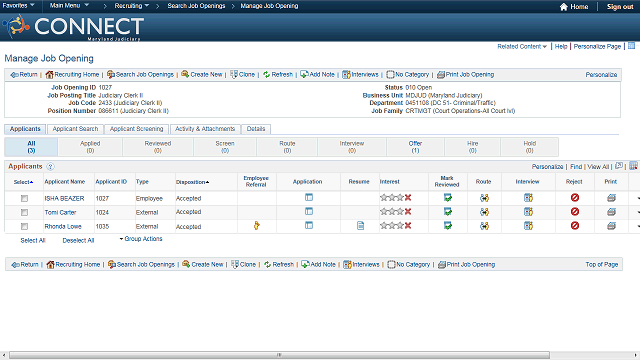Image resolution: width=640 pixels, height=360 pixels.
Task: Reject applicant Tomi Carter
Action: point(575,211)
